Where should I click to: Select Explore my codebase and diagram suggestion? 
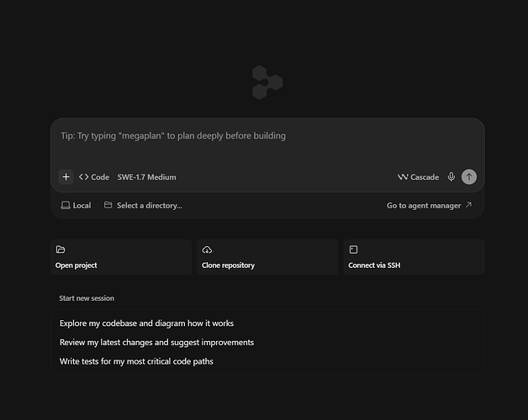pos(267,323)
